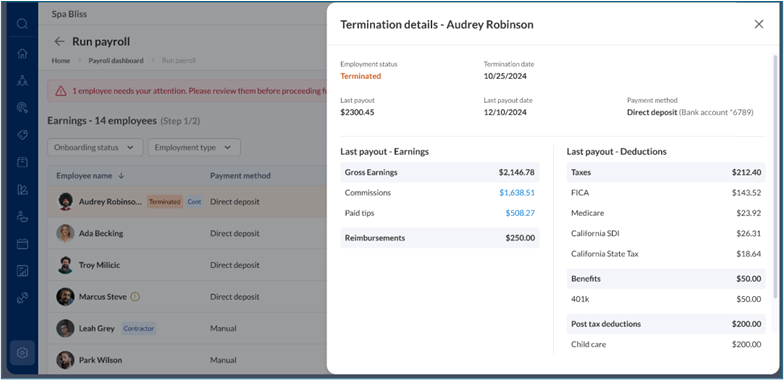Open the package box sidebar icon
This screenshot has height=380, width=784.
pyautogui.click(x=22, y=162)
